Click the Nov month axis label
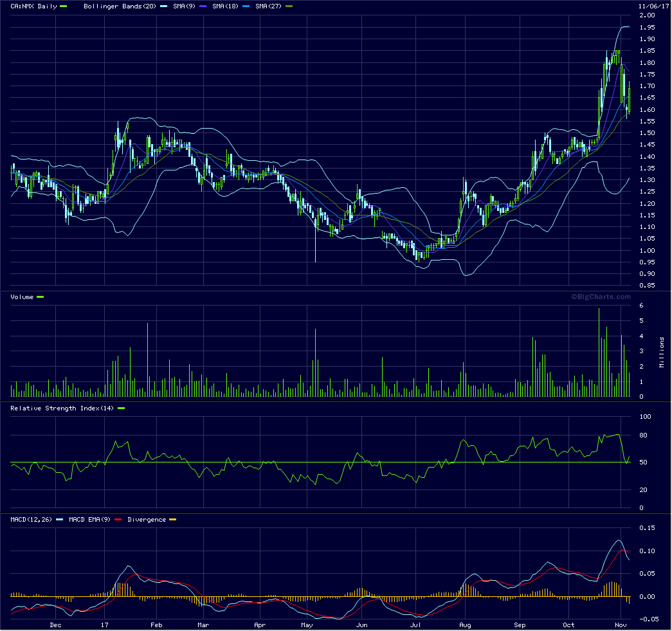The height and width of the screenshot is (631, 672). coord(621,625)
